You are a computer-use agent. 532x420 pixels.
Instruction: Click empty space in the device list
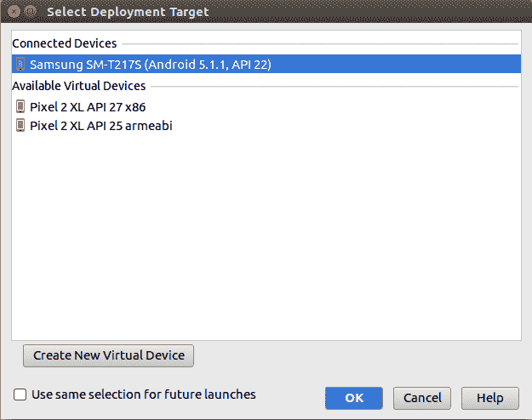[x=266, y=234]
